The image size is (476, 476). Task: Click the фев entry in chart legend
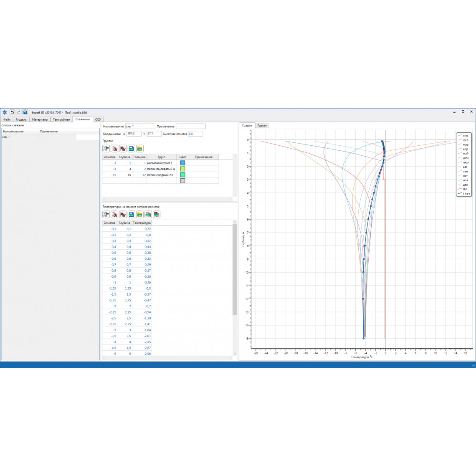click(x=463, y=140)
